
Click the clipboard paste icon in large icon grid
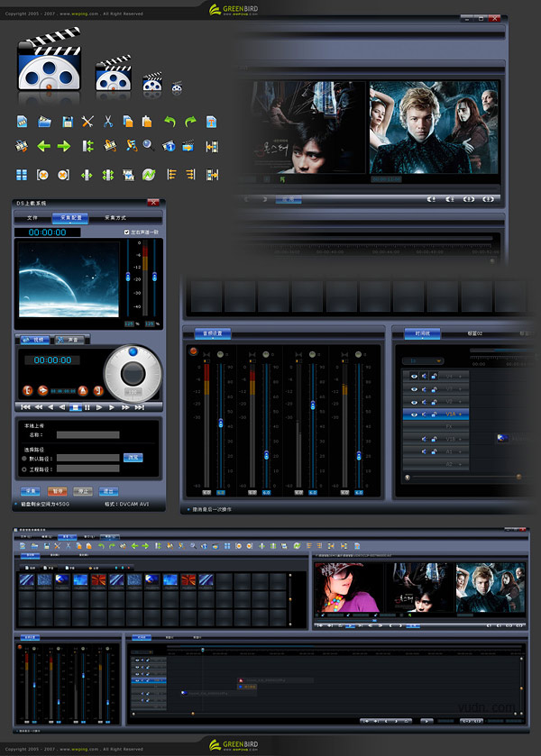coord(147,122)
